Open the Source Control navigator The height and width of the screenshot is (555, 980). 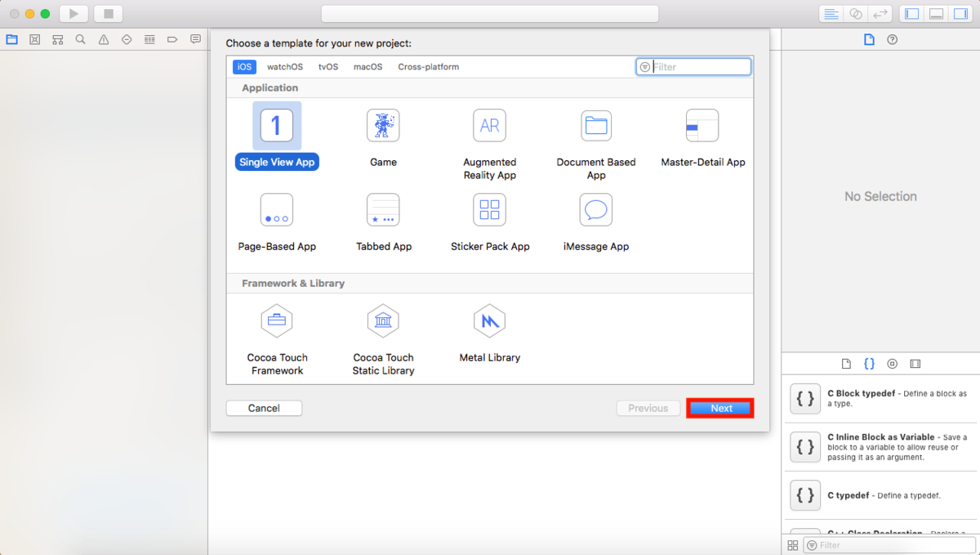(34, 39)
